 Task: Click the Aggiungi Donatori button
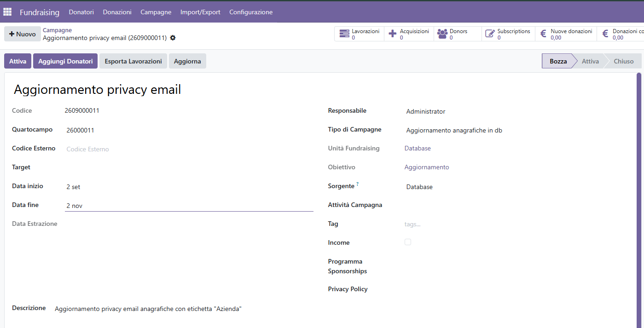coord(65,61)
